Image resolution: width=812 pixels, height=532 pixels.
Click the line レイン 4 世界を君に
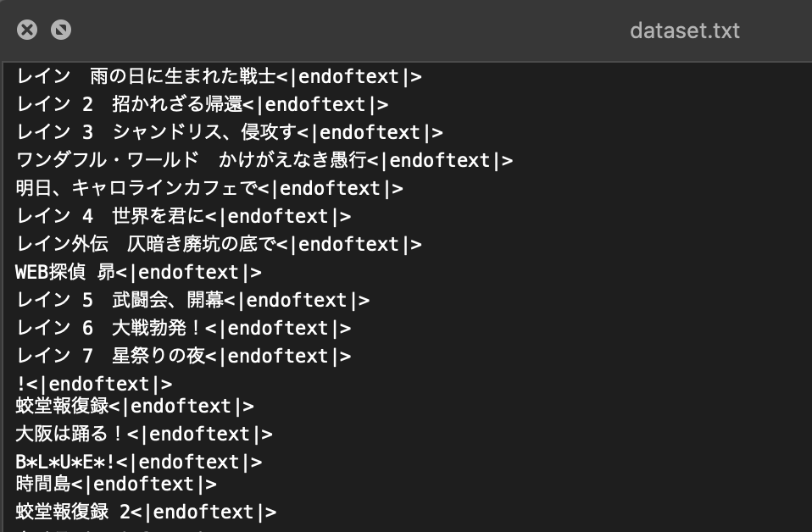184,216
